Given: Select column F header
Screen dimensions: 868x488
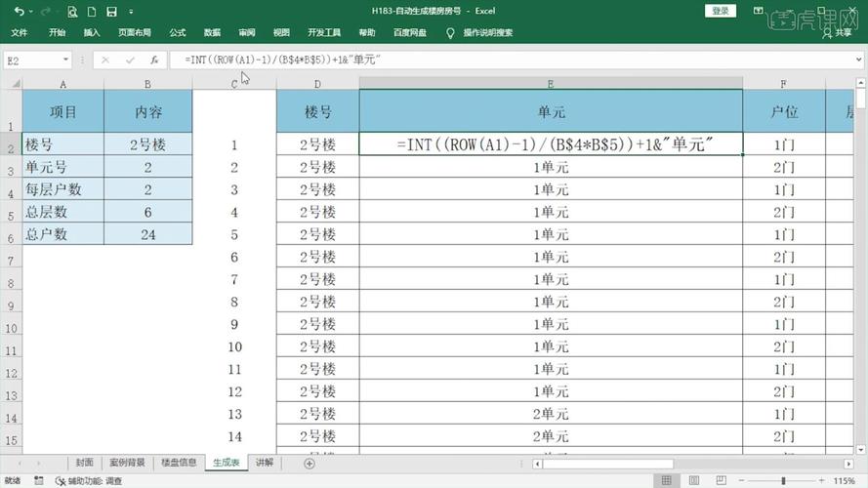Looking at the screenshot, I should click(x=784, y=84).
